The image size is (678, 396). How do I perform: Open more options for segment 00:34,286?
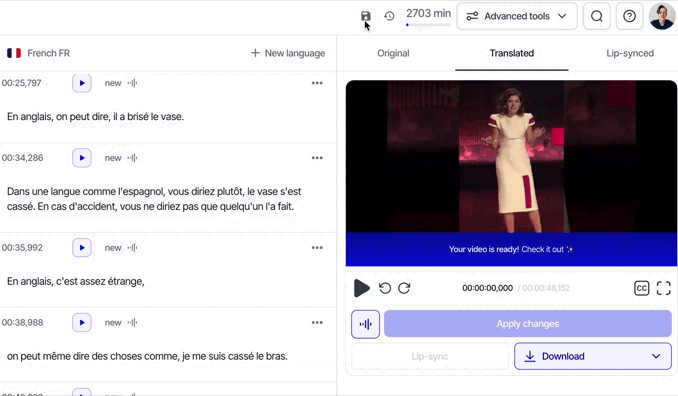pyautogui.click(x=317, y=158)
